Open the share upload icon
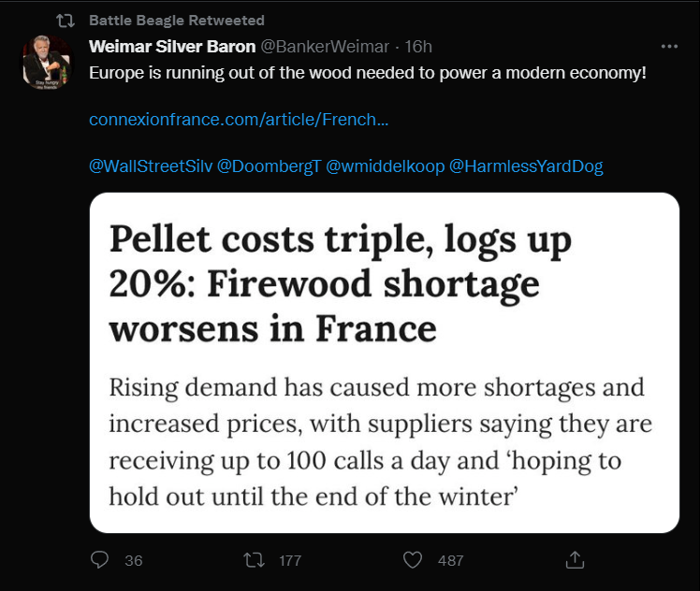The image size is (700, 591). [575, 560]
